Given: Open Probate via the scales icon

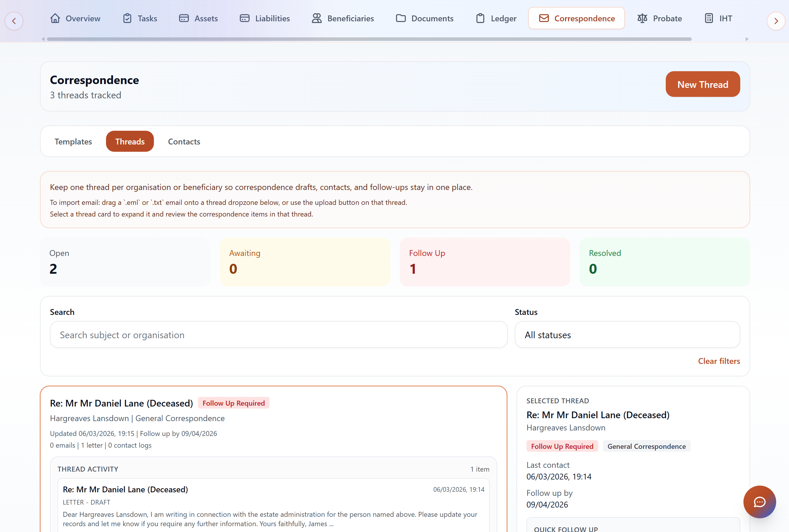Looking at the screenshot, I should coord(642,18).
